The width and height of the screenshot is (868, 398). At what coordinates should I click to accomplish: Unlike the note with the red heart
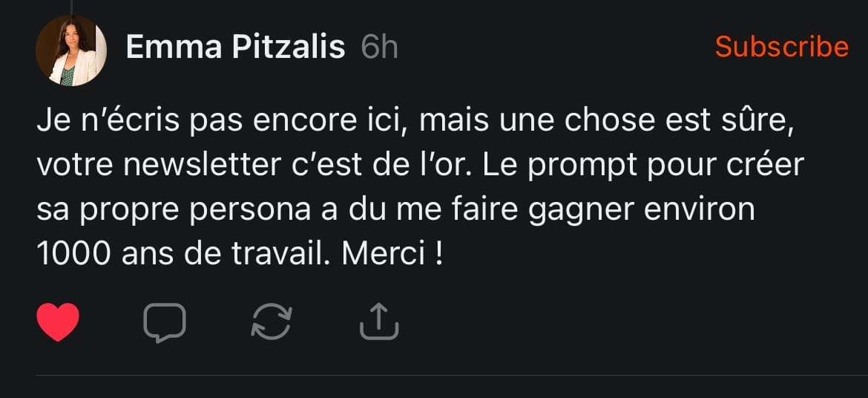(x=58, y=322)
